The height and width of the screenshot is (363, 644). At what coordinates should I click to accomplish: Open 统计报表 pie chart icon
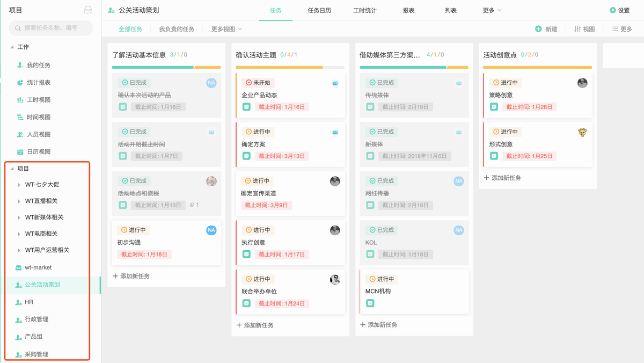coord(20,82)
